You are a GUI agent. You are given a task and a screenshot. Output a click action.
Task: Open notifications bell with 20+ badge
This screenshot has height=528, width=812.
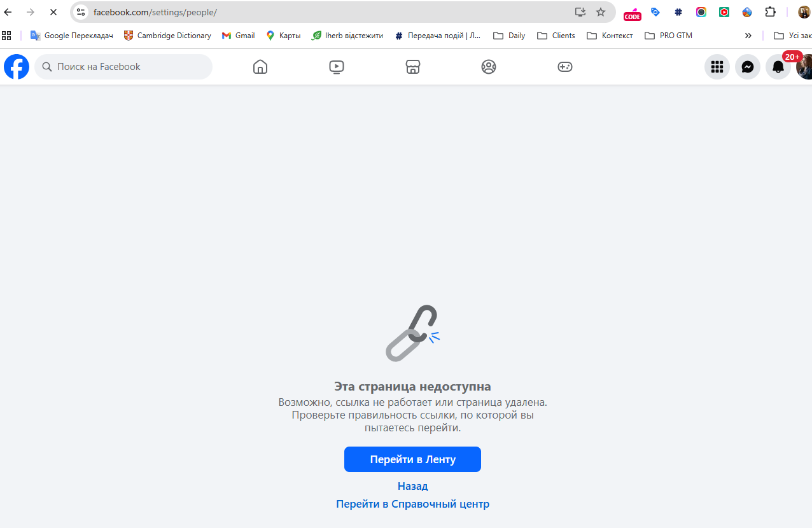pyautogui.click(x=778, y=67)
